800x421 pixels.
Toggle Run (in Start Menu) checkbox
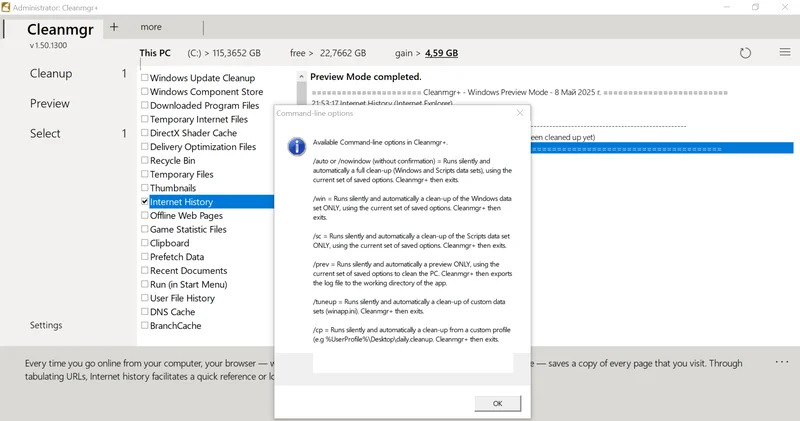[145, 284]
